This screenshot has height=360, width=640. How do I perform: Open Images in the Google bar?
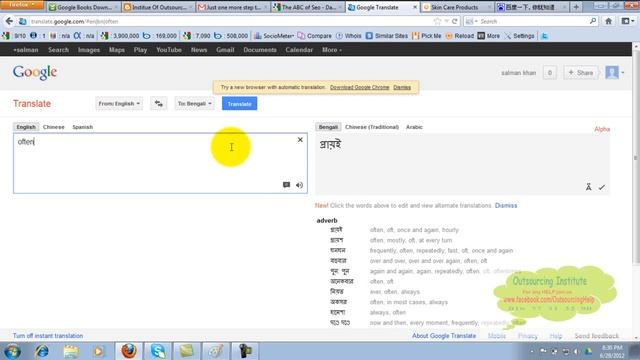click(89, 50)
